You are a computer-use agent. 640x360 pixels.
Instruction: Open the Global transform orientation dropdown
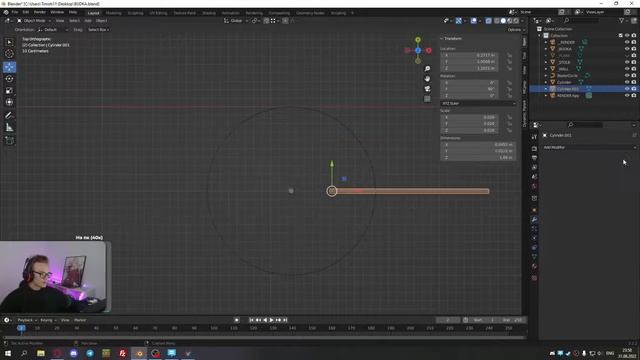pyautogui.click(x=236, y=20)
